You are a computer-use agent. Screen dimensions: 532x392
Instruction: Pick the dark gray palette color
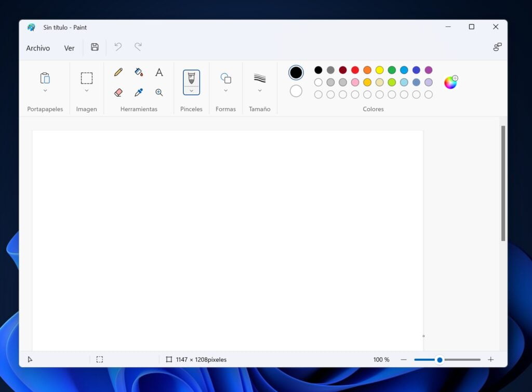coord(330,70)
